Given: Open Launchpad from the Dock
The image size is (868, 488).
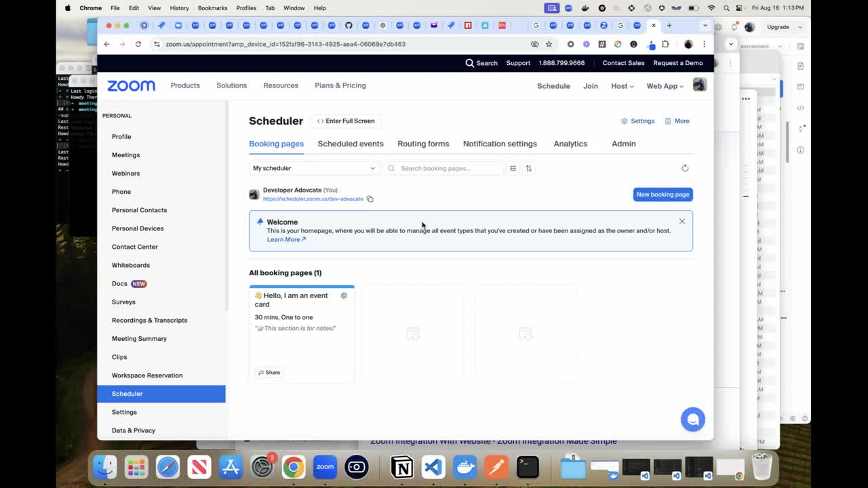Looking at the screenshot, I should pos(136,467).
